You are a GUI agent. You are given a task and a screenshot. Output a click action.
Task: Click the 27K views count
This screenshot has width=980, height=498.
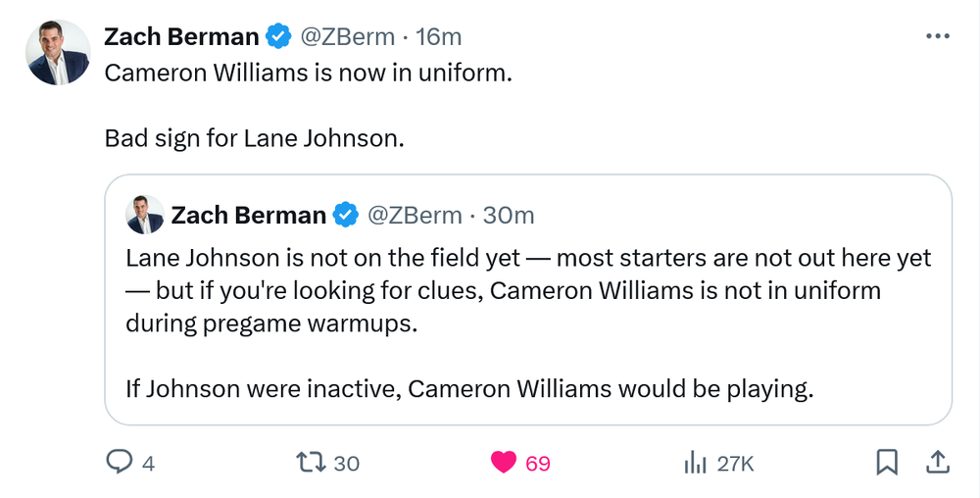[x=736, y=463]
